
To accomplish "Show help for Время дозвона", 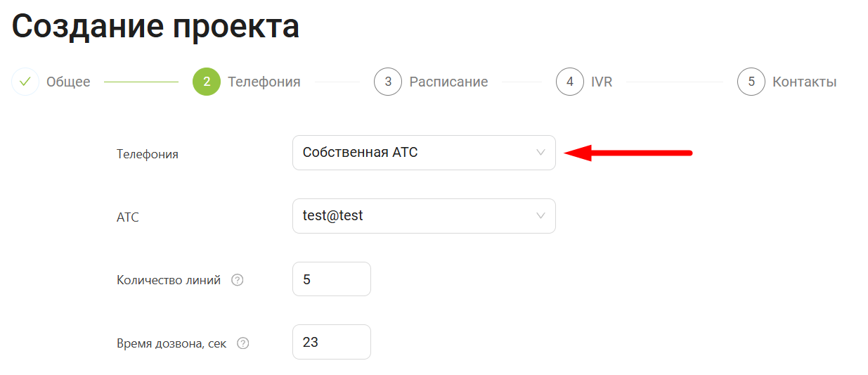I will click(x=243, y=343).
